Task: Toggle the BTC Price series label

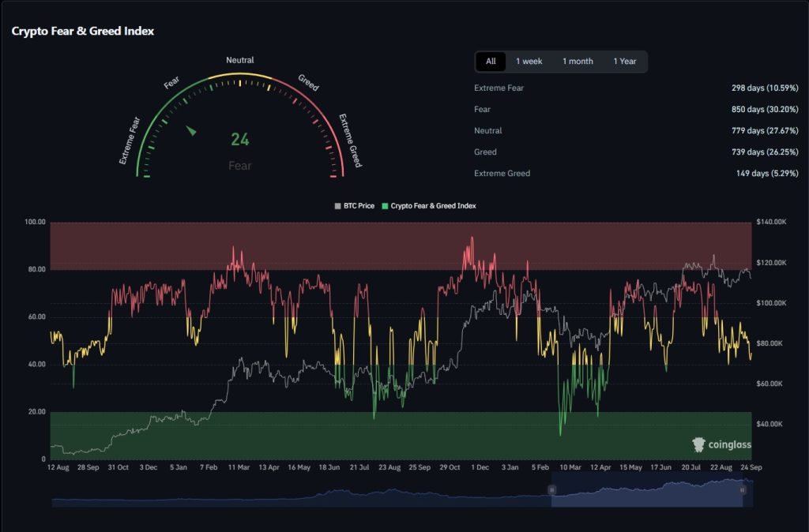Action: tap(359, 206)
